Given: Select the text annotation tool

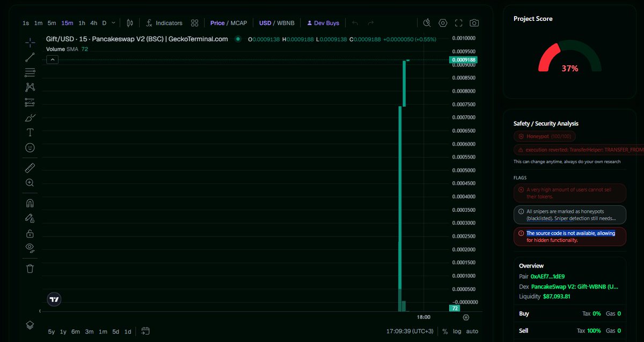Looking at the screenshot, I should (30, 132).
